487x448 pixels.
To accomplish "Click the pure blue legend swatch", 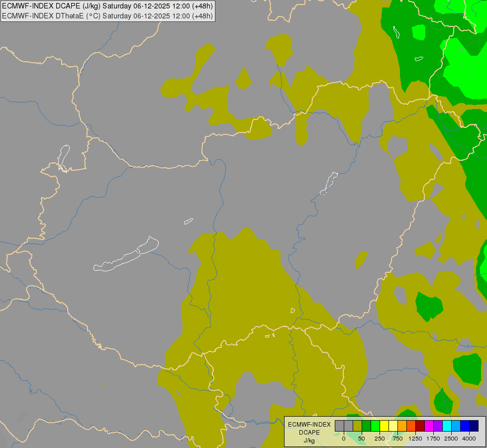I will pos(465,426).
